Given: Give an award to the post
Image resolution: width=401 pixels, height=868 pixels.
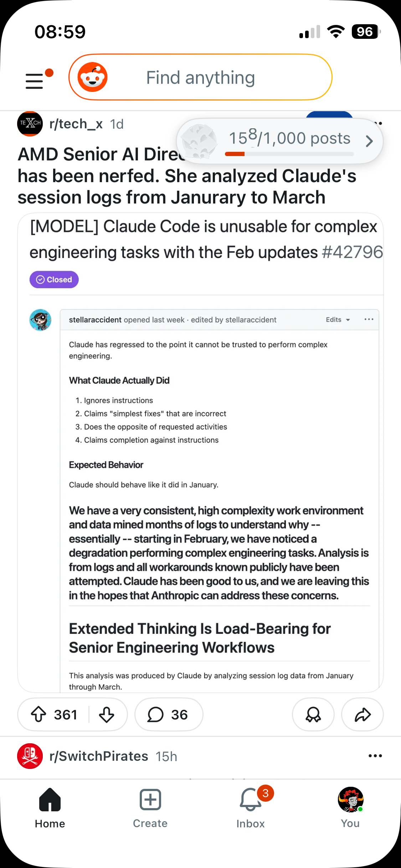Looking at the screenshot, I should [313, 714].
